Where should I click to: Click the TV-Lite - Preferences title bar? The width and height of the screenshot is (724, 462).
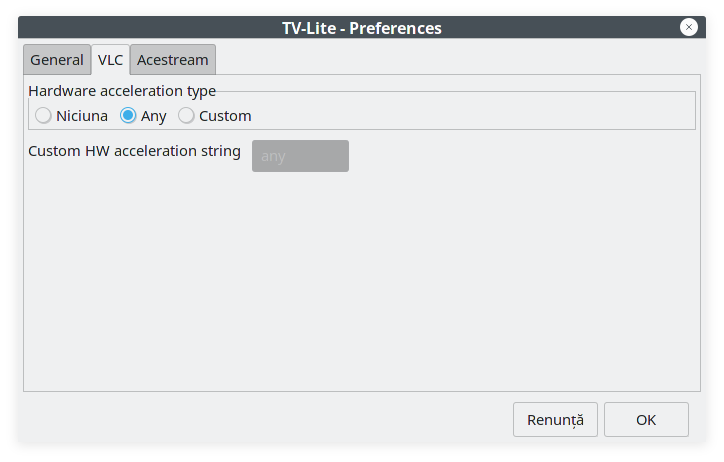[362, 28]
